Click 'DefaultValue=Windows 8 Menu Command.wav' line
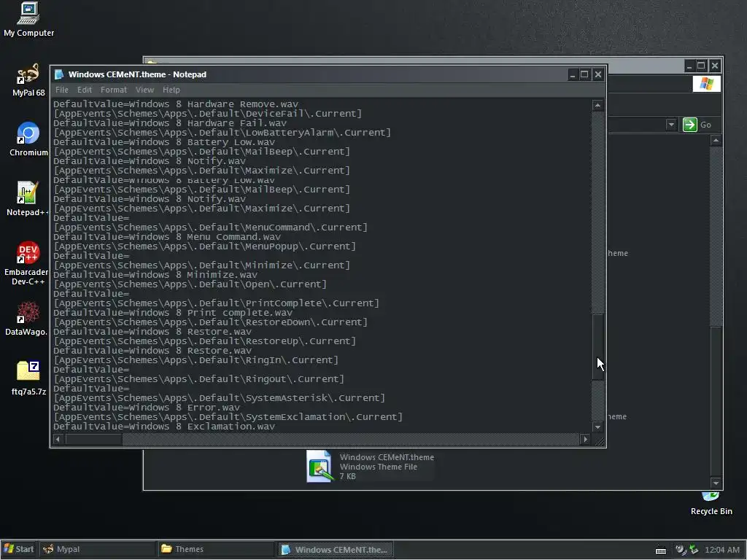Screen dimensions: 747x560 click(167, 237)
